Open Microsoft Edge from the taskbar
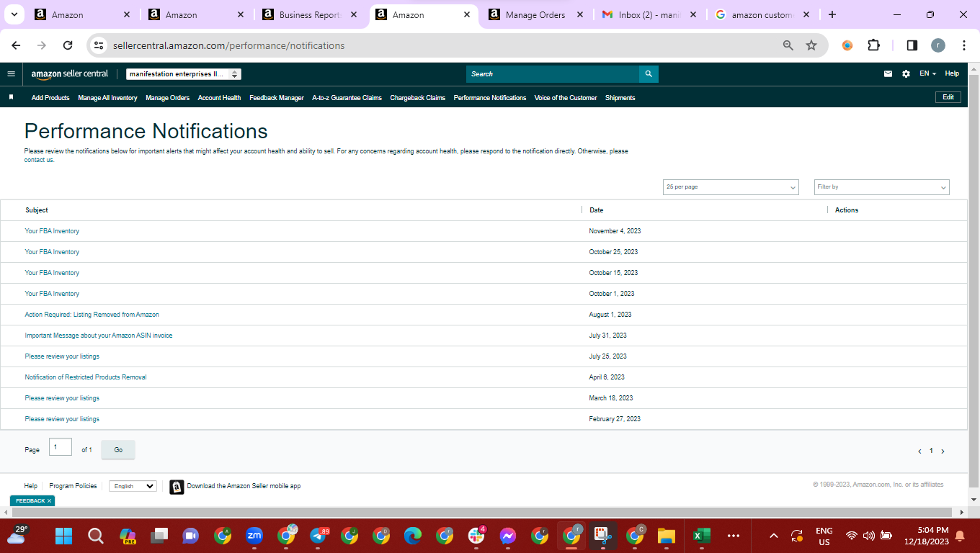Screen dimensions: 980x553 click(x=413, y=536)
